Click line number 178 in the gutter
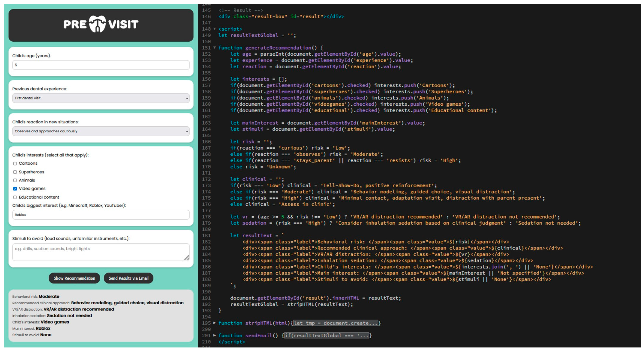Screen dimensions: 644x350 click(x=206, y=217)
